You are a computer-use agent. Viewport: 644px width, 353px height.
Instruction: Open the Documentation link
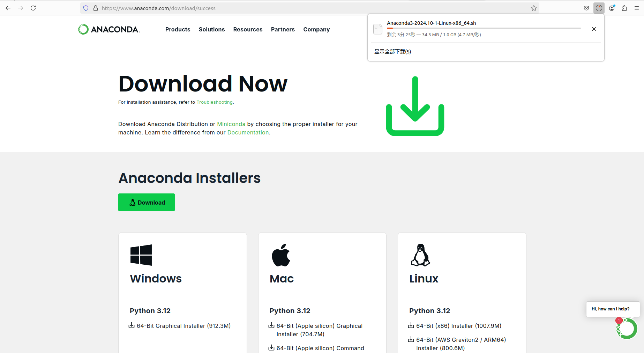coord(248,132)
